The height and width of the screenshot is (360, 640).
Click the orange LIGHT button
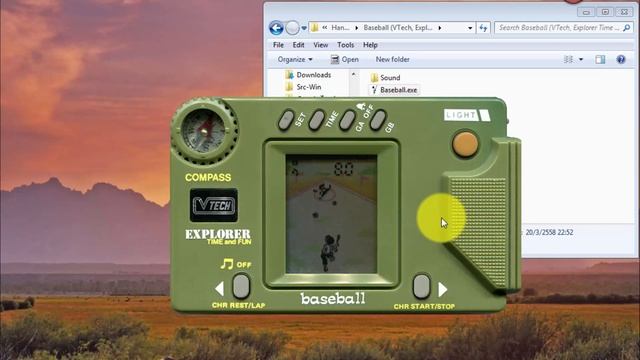[x=465, y=144]
